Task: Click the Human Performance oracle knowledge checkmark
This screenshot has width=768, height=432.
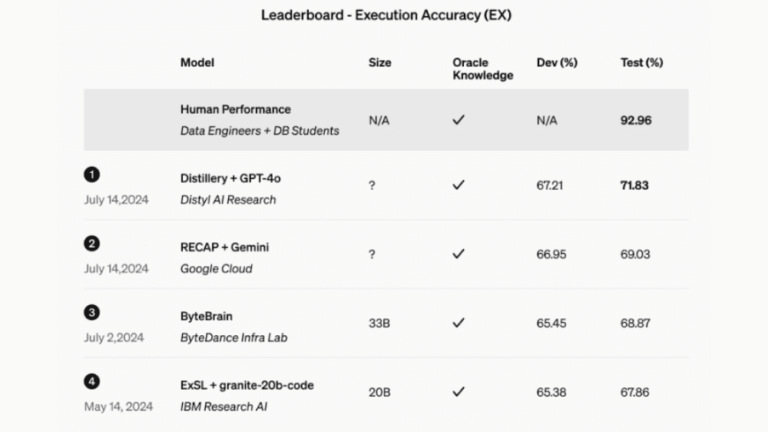Action: click(x=458, y=120)
